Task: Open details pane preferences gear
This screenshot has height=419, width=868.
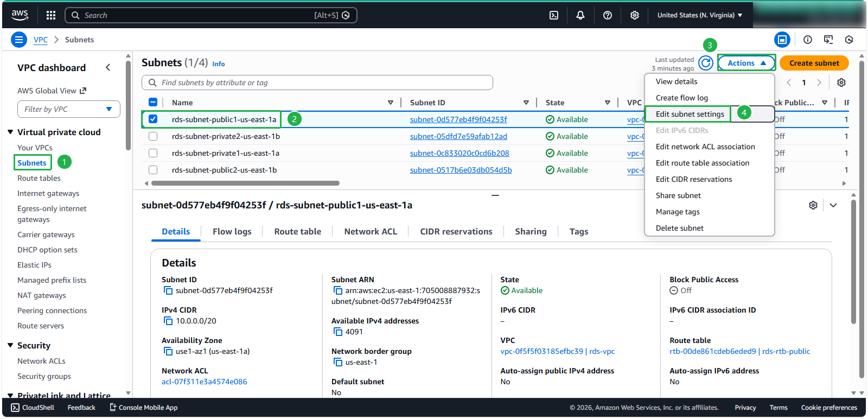Action: point(813,205)
